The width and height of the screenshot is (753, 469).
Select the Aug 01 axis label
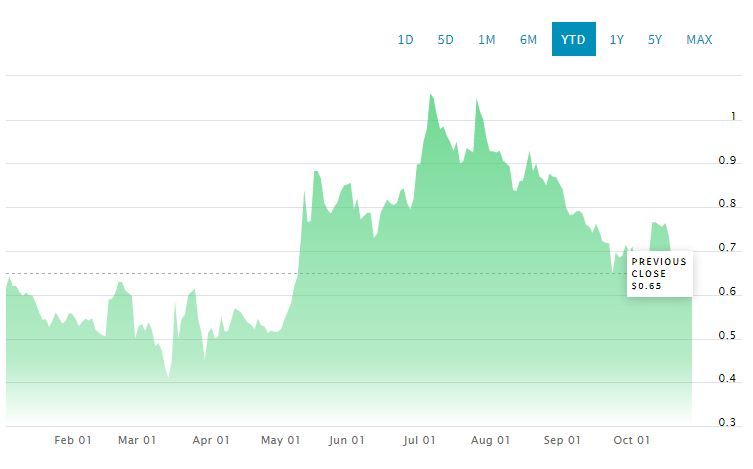(x=490, y=440)
